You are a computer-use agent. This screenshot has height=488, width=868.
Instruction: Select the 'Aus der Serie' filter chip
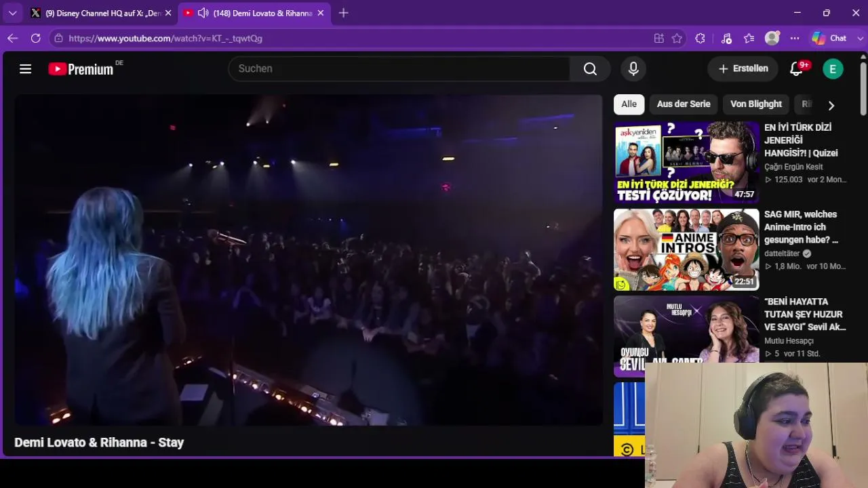[684, 104]
